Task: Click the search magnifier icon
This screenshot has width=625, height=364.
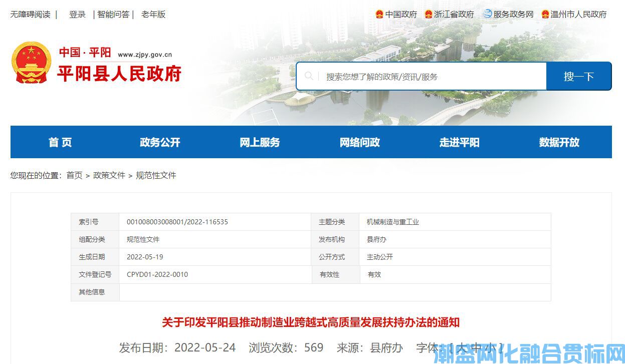Action: [x=309, y=76]
